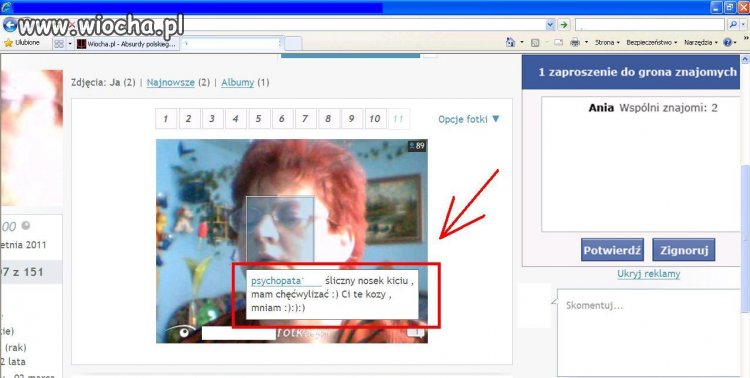Click the green Go arrow in address bar
Image resolution: width=750 pixels, height=378 pixels.
point(564,25)
